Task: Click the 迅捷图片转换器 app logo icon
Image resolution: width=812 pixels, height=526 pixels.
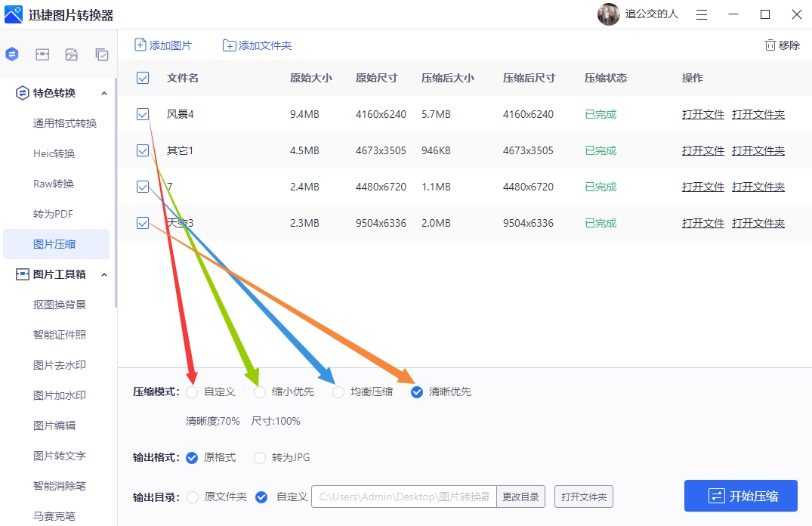Action: click(x=14, y=14)
